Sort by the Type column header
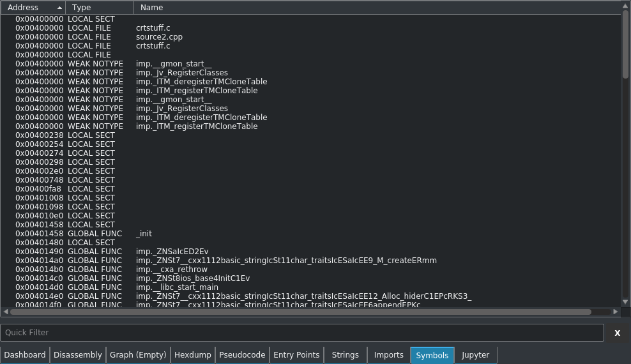 (x=100, y=8)
